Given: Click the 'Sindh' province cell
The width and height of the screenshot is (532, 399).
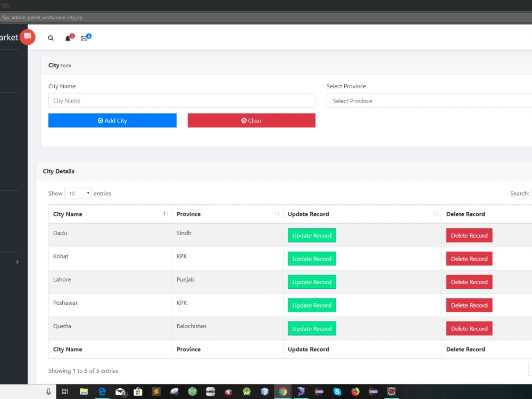Looking at the screenshot, I should click(x=227, y=235).
